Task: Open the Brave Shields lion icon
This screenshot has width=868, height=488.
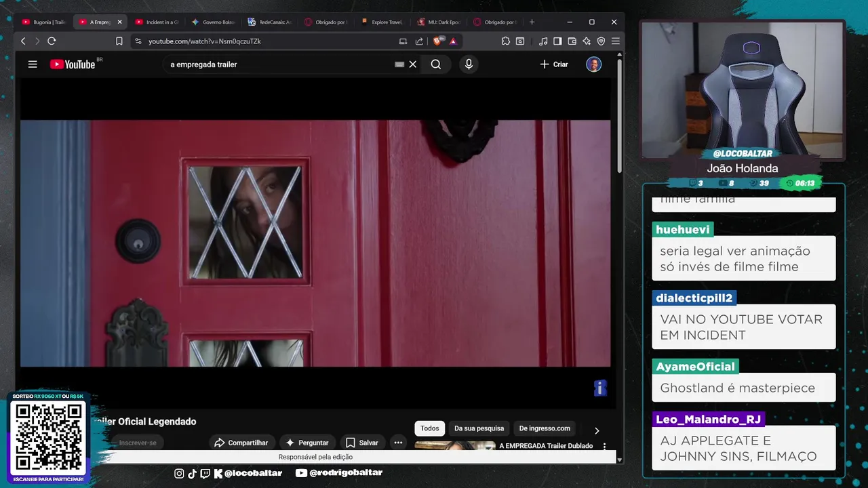Action: point(437,41)
